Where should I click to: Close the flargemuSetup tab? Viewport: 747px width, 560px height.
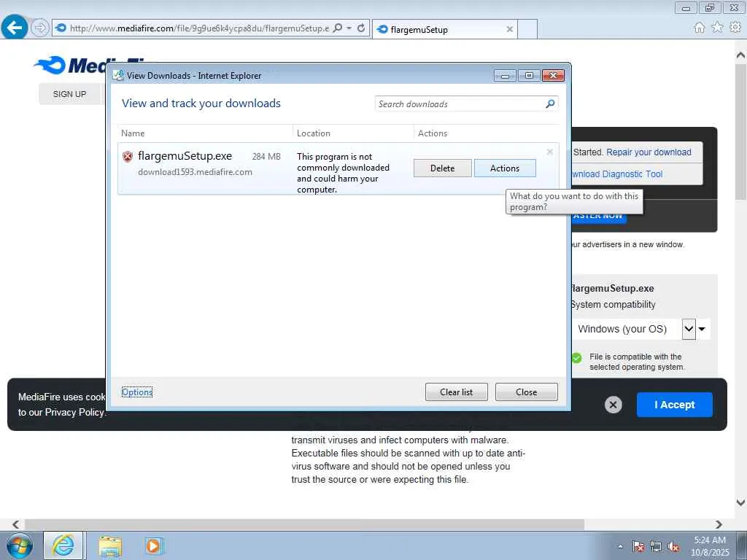(x=509, y=29)
